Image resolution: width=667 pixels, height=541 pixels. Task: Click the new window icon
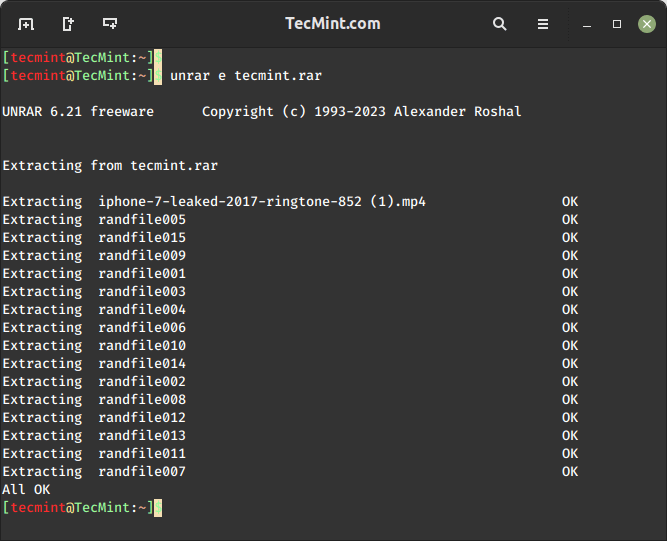(x=68, y=24)
